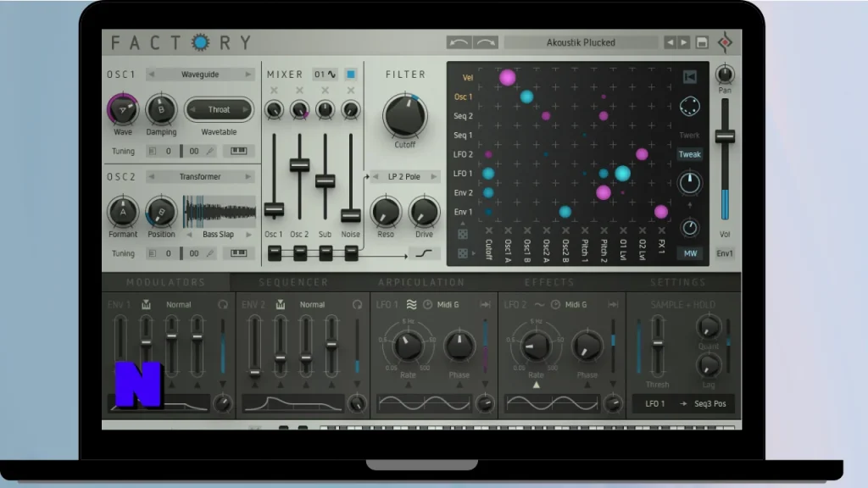Screen dimensions: 868x488
Task: Open the Effects tab
Action: pyautogui.click(x=549, y=282)
